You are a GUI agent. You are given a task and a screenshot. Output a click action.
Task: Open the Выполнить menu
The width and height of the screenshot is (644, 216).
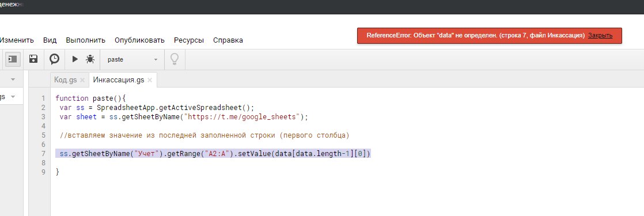(85, 40)
